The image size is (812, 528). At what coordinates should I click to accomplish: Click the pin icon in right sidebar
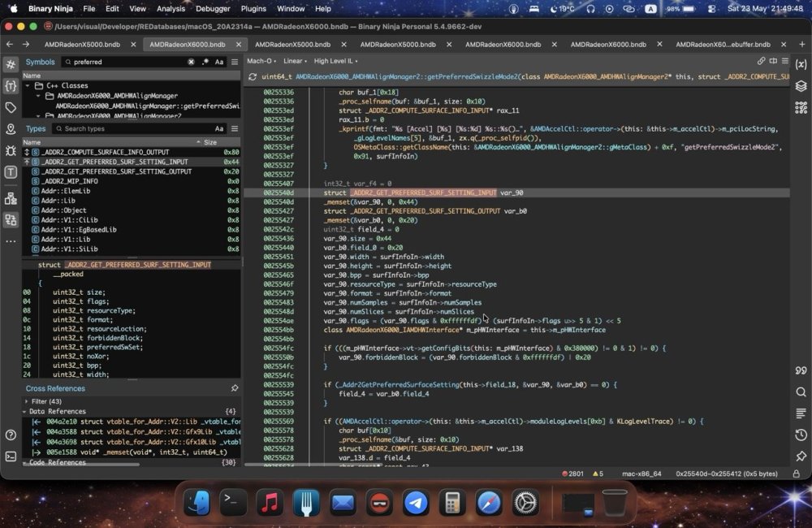[801, 456]
